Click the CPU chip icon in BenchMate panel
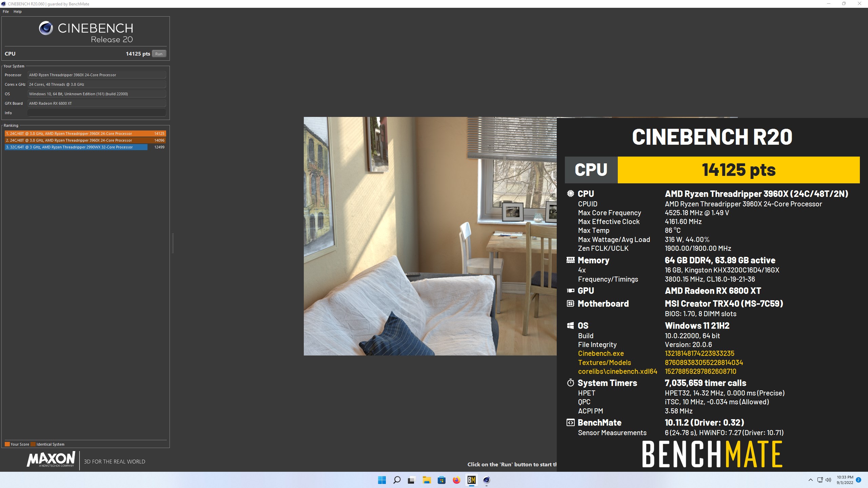868x488 pixels. coord(570,194)
